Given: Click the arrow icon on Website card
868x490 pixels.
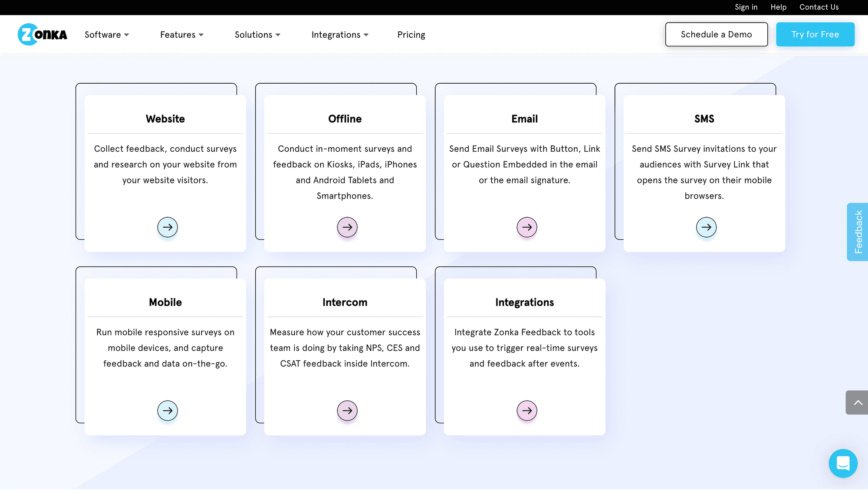Looking at the screenshot, I should coord(168,227).
